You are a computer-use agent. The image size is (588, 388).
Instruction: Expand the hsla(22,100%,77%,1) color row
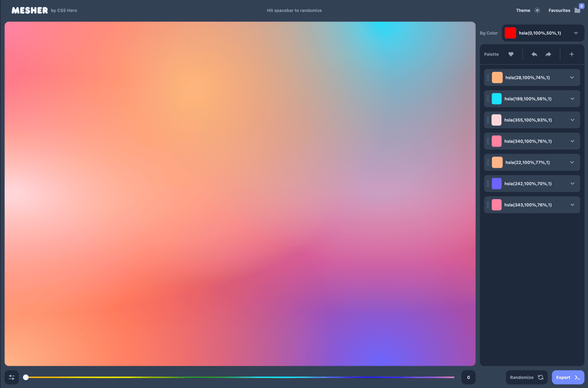[572, 162]
